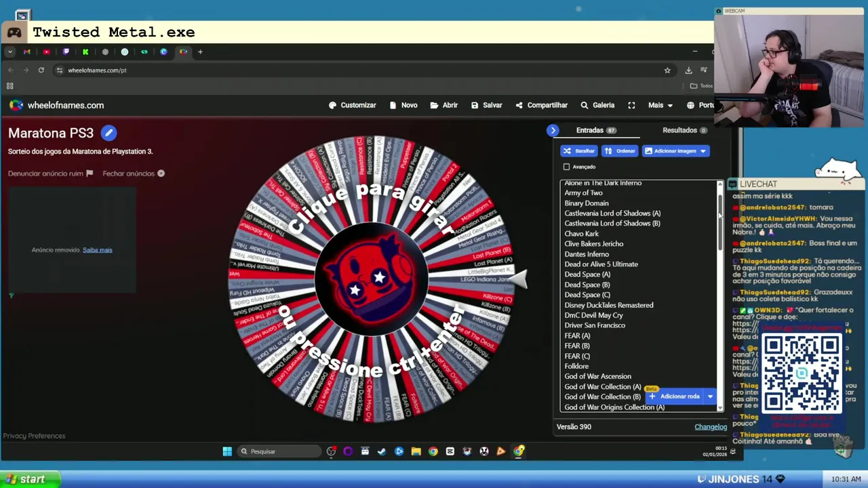Go back in browser history
868x488 pixels.
tap(10, 70)
